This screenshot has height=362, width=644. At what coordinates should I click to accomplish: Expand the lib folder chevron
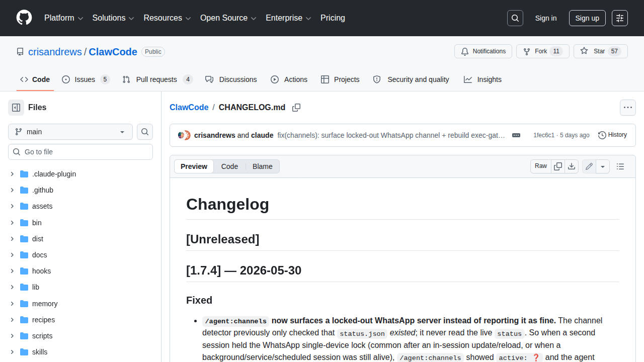[x=12, y=287]
